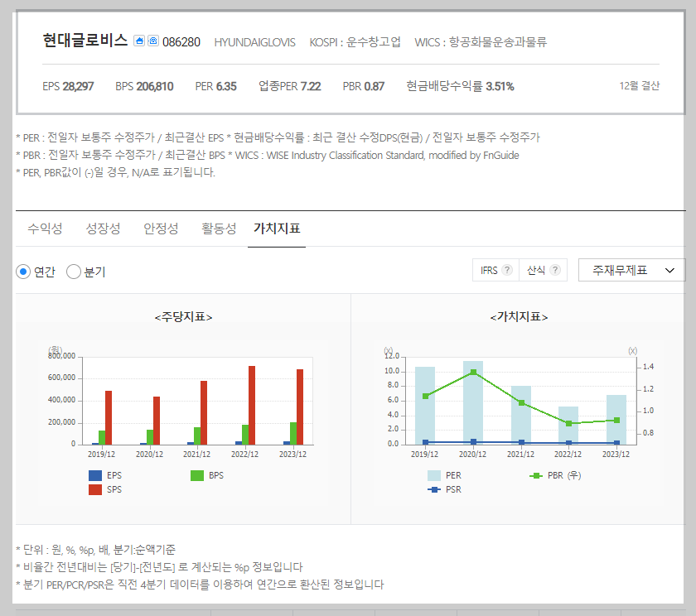
Task: Select the 분기 radio button
Action: pyautogui.click(x=74, y=272)
